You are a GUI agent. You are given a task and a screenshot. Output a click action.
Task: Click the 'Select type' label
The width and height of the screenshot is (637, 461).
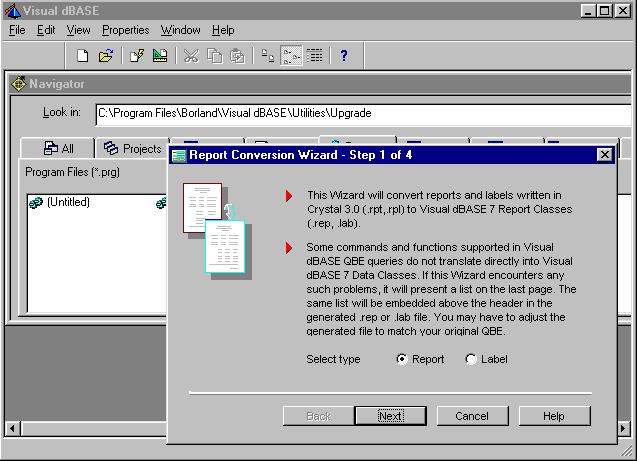[333, 359]
